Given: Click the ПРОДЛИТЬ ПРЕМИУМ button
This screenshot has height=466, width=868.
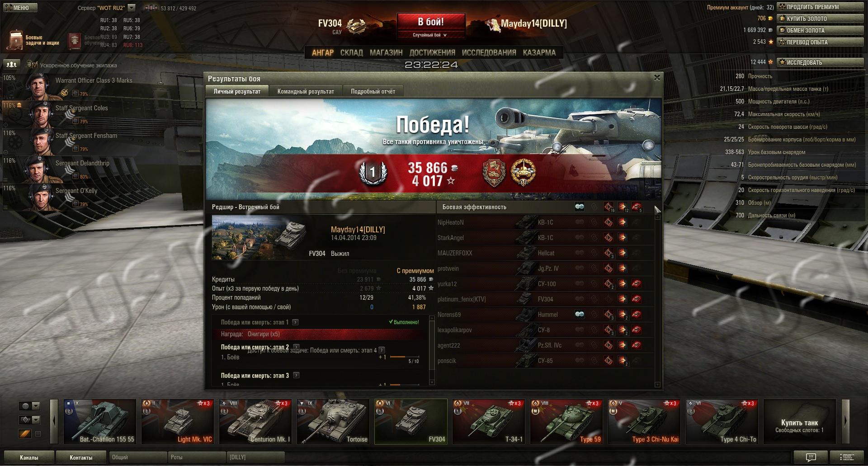Looking at the screenshot, I should click(x=820, y=7).
